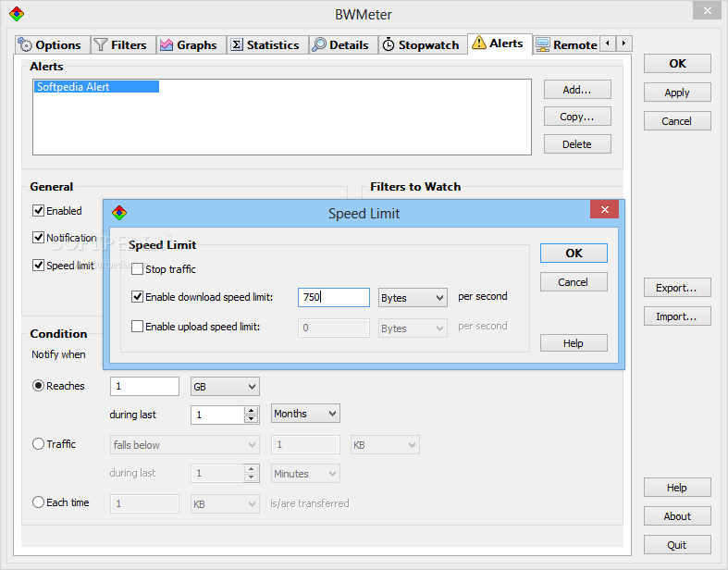Check Enable upload speed limit
This screenshot has height=570, width=728.
point(137,327)
